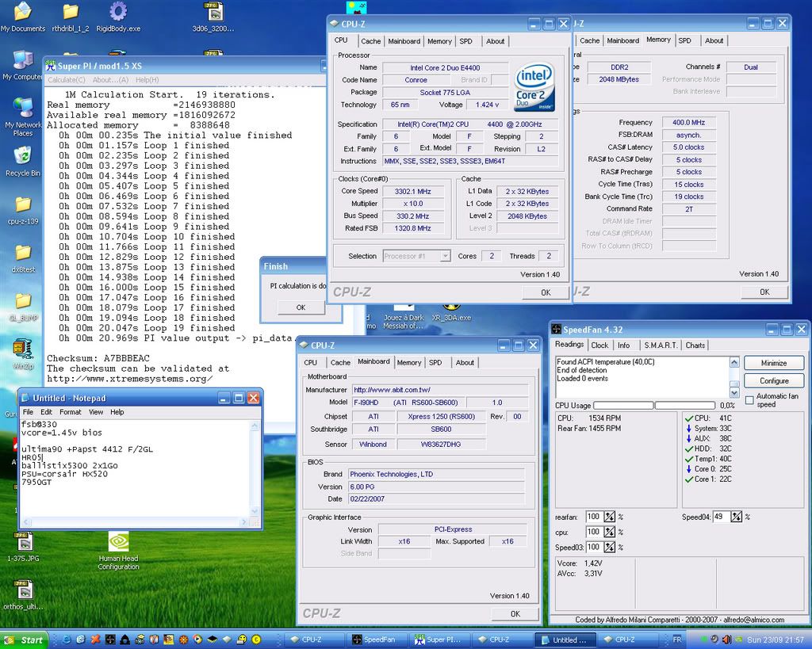Open the cpu-z-139 folder on the desktop
This screenshot has height=649, width=812.
click(23, 204)
